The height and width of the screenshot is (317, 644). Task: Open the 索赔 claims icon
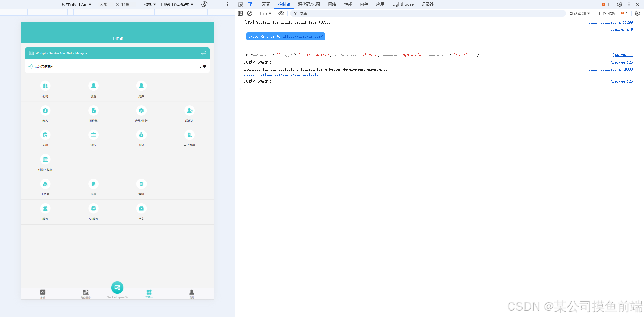pos(141,184)
